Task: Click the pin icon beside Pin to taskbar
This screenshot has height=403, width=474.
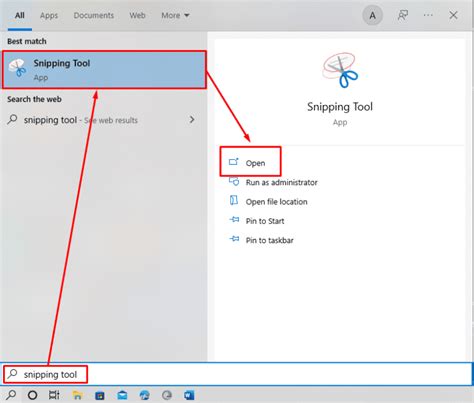Action: click(234, 239)
